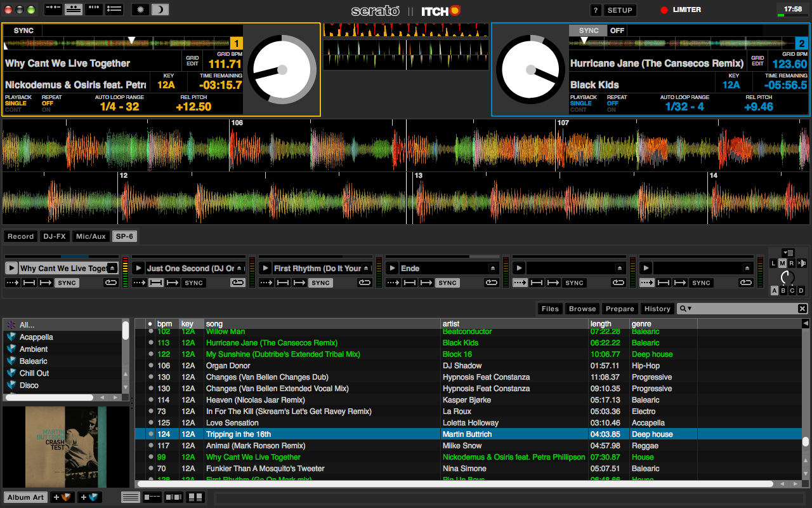The image size is (812, 508).
Task: Clear the library search box
Action: coord(802,309)
